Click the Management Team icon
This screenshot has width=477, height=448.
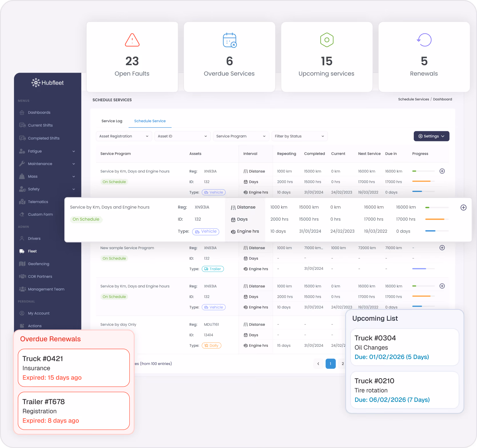(22, 289)
